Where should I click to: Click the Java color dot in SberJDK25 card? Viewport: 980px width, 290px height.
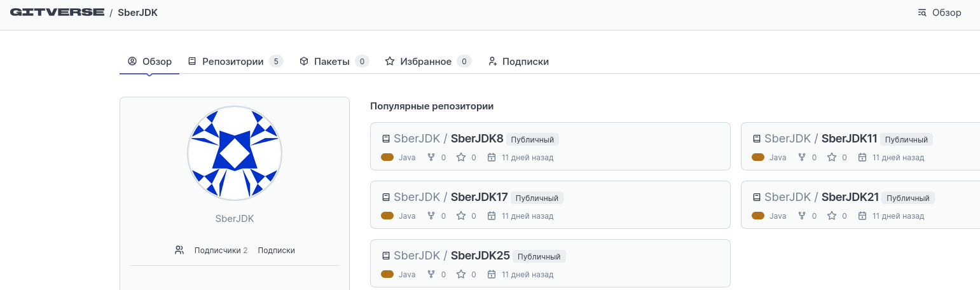click(x=387, y=274)
